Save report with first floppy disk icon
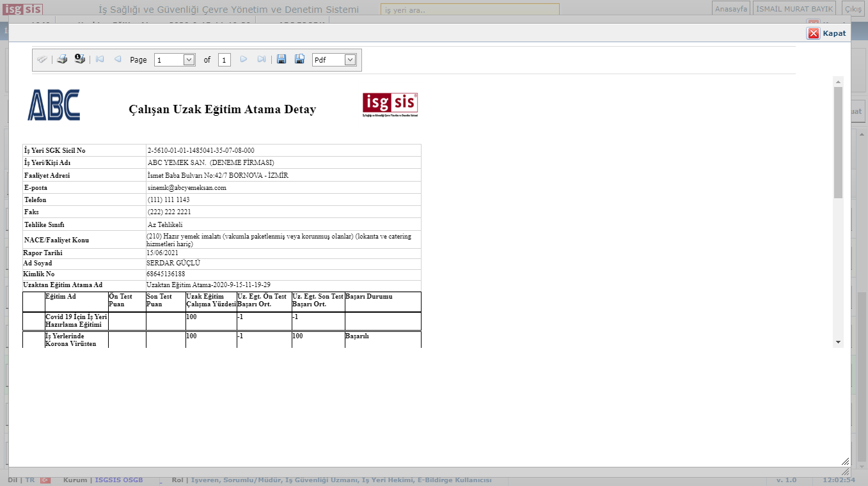Image resolution: width=868 pixels, height=486 pixels. coord(281,59)
